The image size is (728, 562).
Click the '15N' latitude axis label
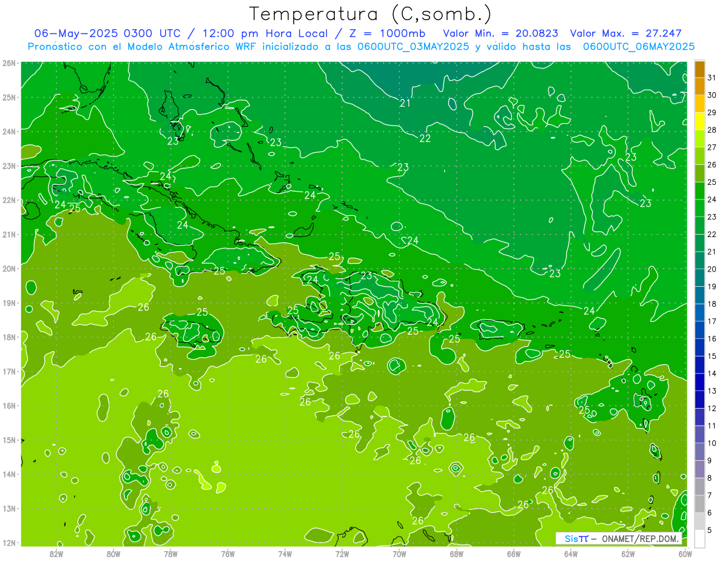[8, 440]
